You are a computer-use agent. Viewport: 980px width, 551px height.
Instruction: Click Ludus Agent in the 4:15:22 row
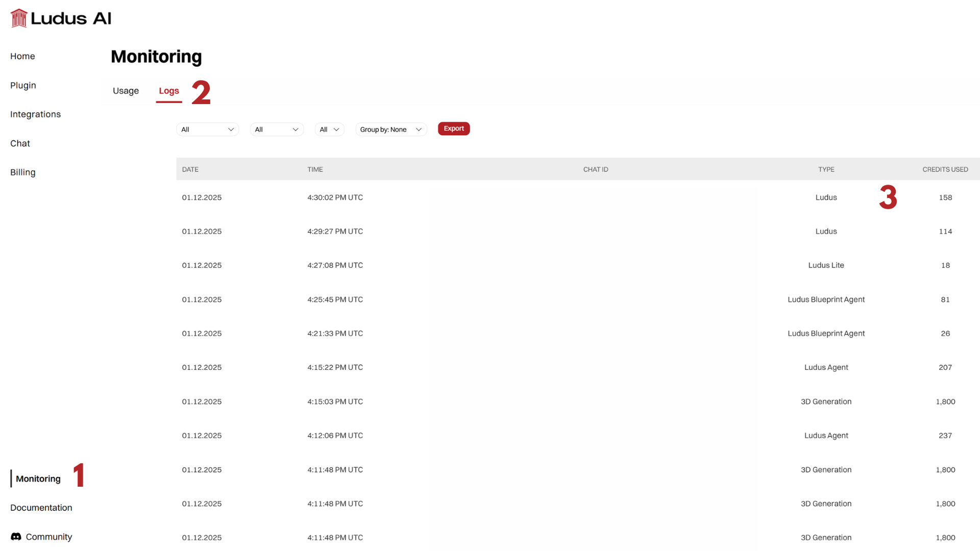(x=826, y=367)
